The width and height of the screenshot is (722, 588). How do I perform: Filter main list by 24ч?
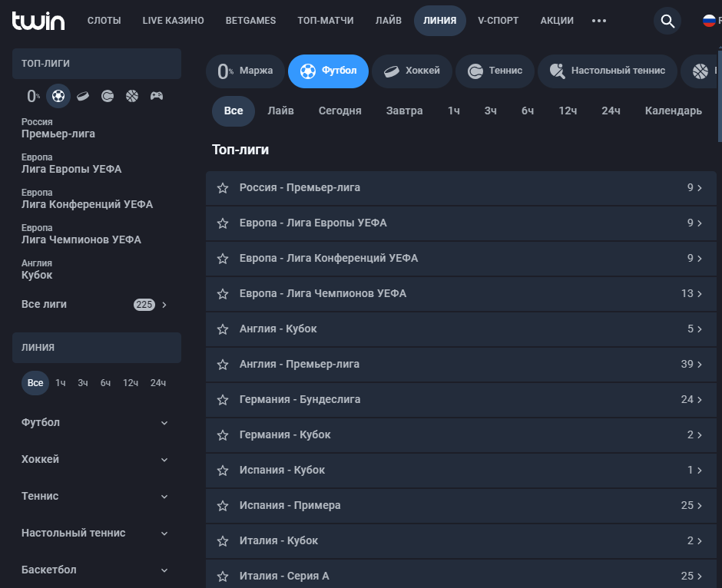click(x=611, y=111)
